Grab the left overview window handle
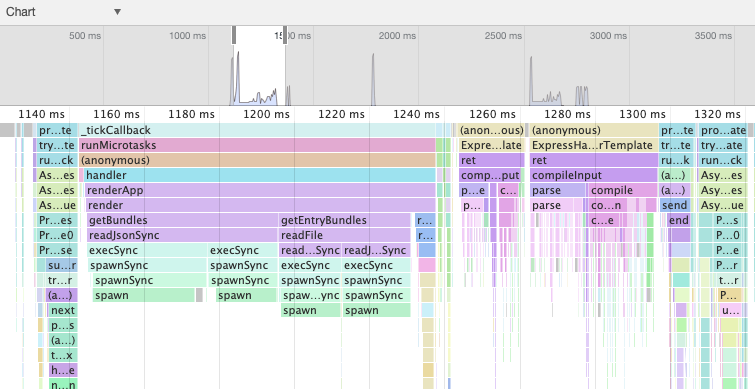This screenshot has height=389, width=755. [234, 35]
